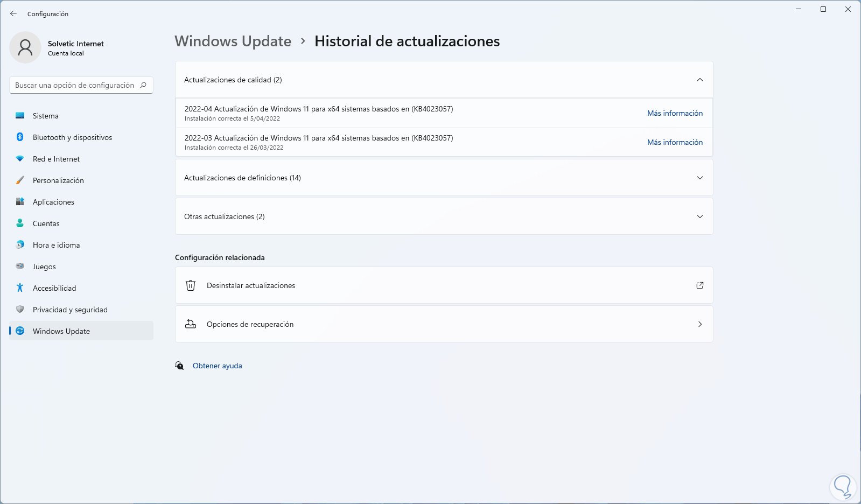The image size is (861, 504).
Task: Click the Juegos label
Action: (44, 267)
